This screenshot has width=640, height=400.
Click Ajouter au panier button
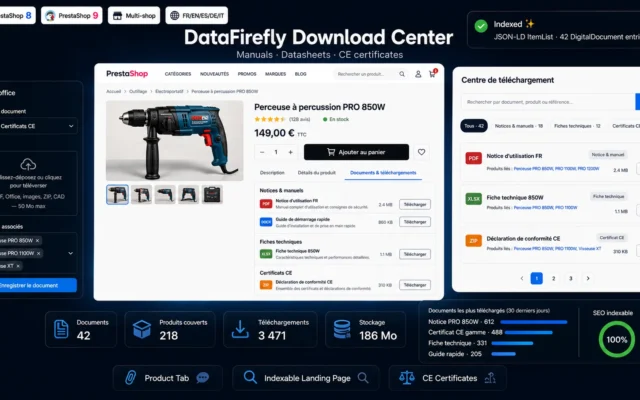[356, 152]
